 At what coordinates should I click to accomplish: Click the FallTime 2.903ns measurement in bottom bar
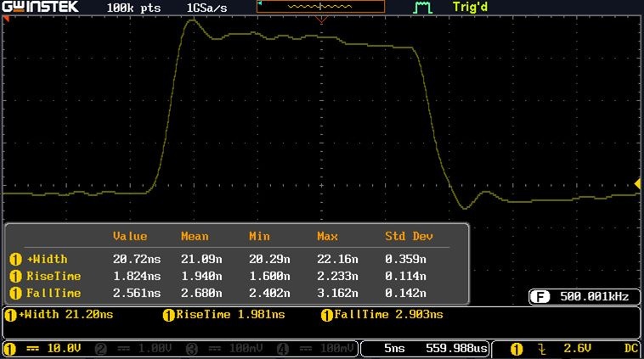388,315
